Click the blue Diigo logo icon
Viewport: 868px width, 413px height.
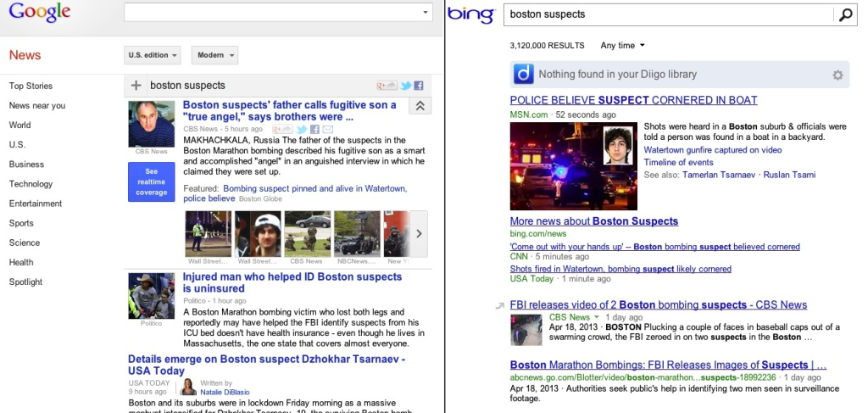pos(524,75)
